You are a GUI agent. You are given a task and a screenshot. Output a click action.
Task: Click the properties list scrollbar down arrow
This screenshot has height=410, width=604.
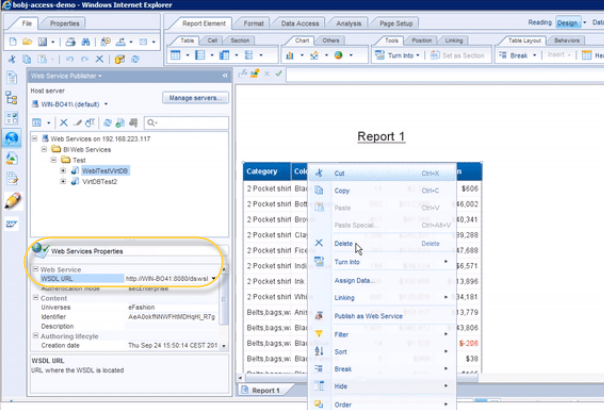[x=224, y=346]
